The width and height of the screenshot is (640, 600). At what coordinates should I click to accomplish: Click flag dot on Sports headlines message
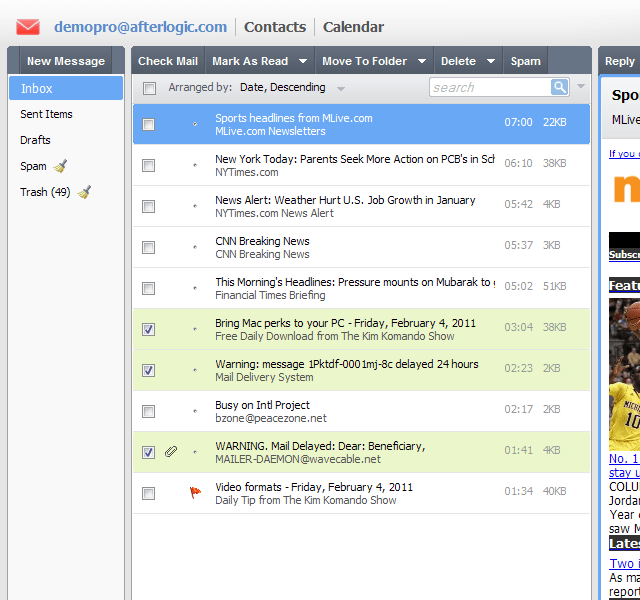tap(195, 124)
